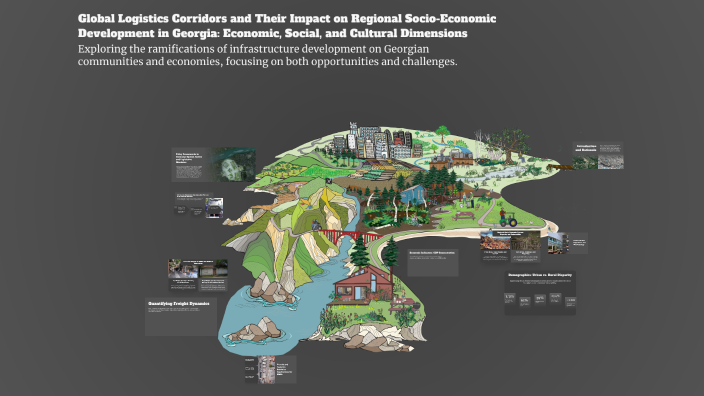
Task: Click the 'Quantifying Freight Dynamics' heading text
Action: (179, 304)
